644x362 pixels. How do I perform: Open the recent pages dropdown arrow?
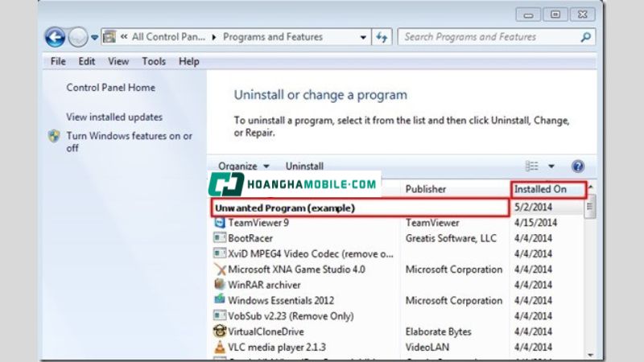(95, 37)
